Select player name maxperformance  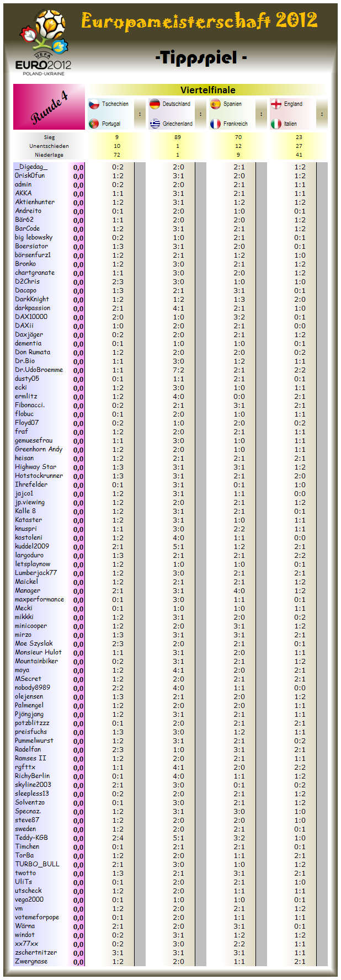[39, 599]
